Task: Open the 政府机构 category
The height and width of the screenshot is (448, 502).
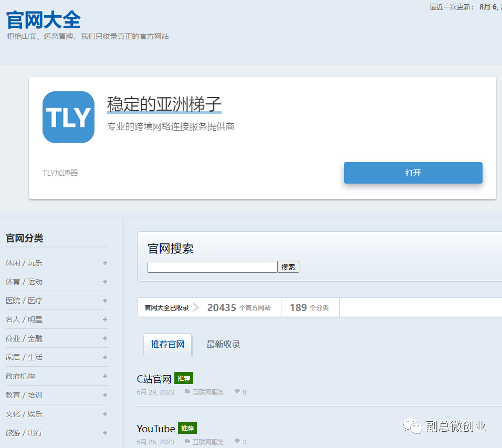Action: pyautogui.click(x=20, y=376)
